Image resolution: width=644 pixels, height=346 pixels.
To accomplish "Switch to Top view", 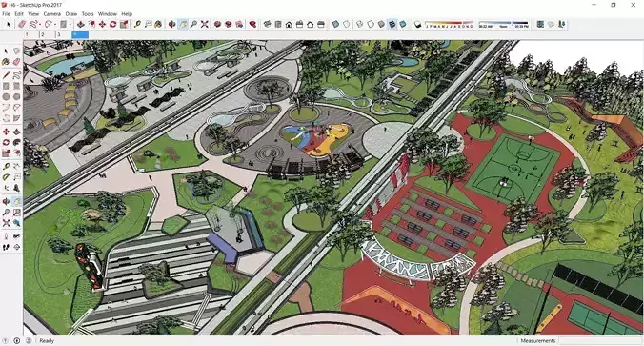I will point(278,24).
